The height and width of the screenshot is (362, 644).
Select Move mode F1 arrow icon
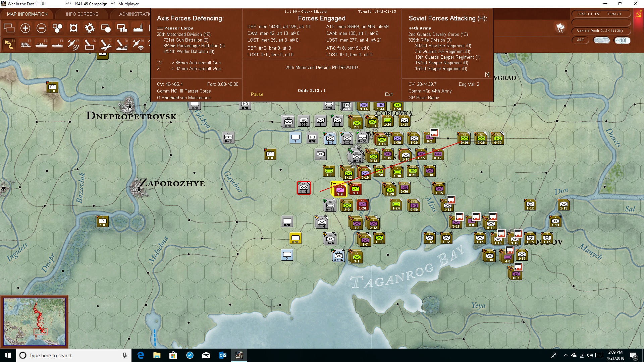point(9,44)
